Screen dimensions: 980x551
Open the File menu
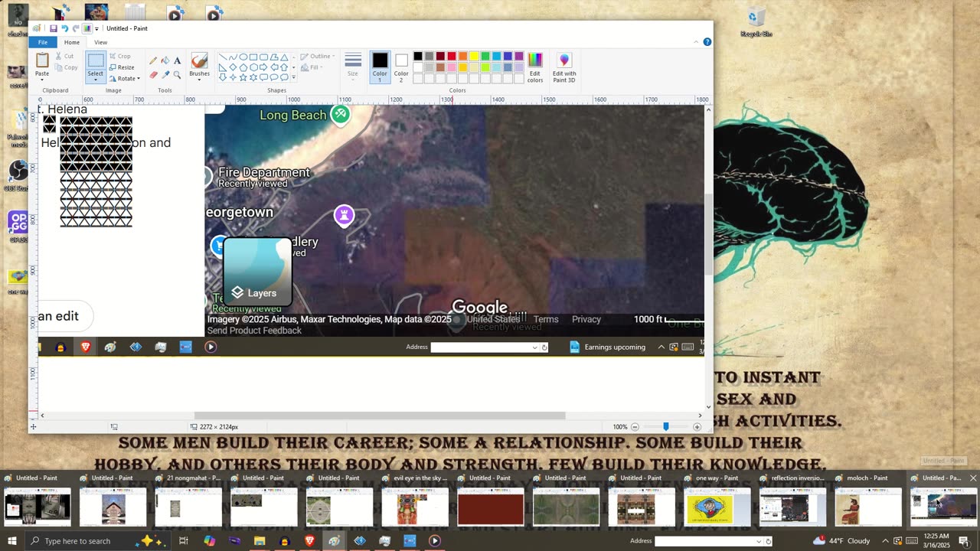click(x=43, y=42)
